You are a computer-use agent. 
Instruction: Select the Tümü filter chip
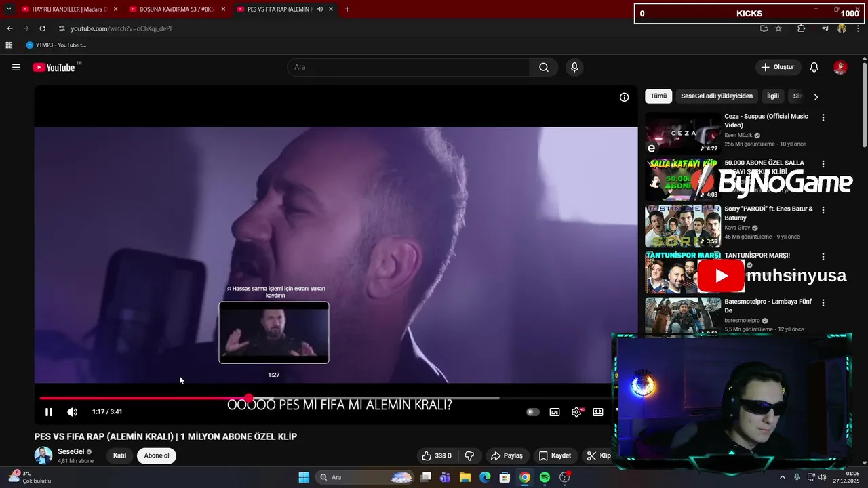tap(658, 96)
